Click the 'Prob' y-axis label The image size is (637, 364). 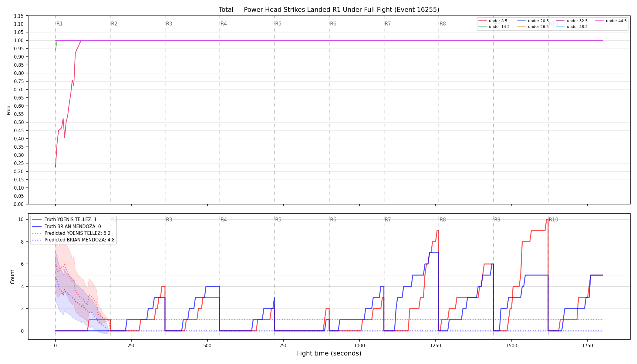click(9, 110)
